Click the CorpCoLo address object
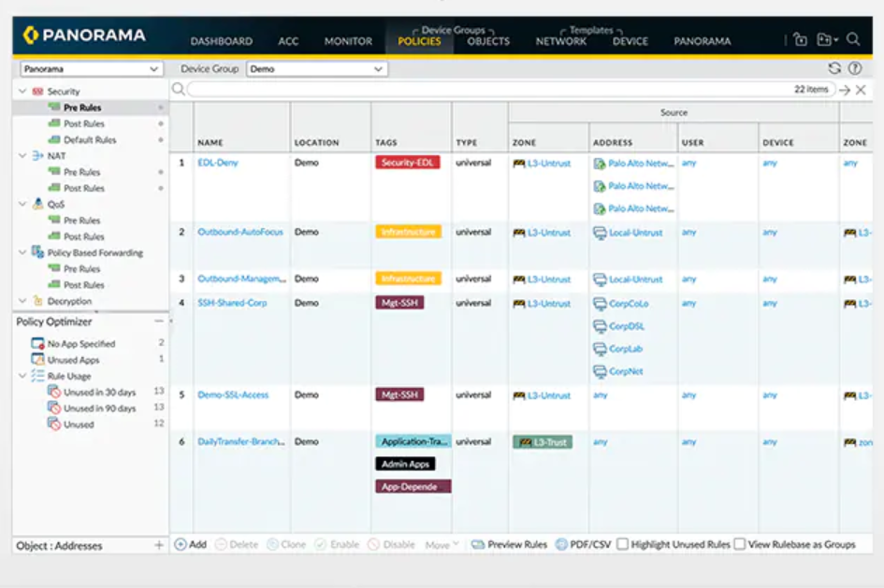This screenshot has width=884, height=588. tap(628, 304)
